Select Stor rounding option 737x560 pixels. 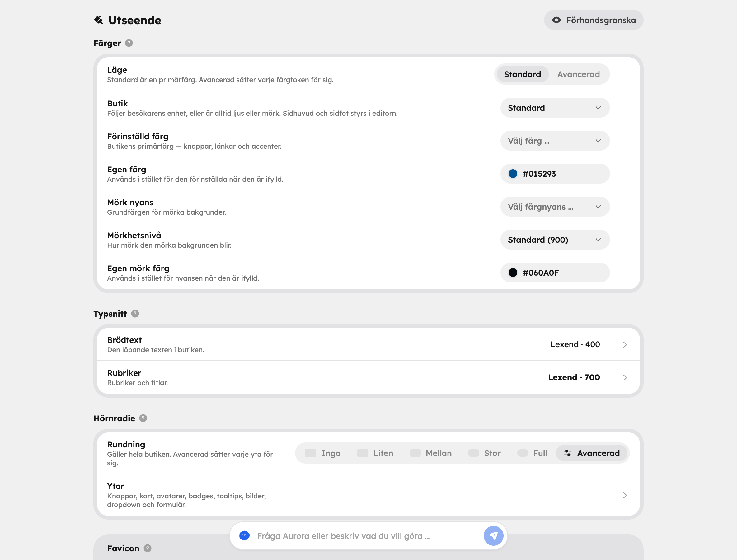tap(484, 453)
